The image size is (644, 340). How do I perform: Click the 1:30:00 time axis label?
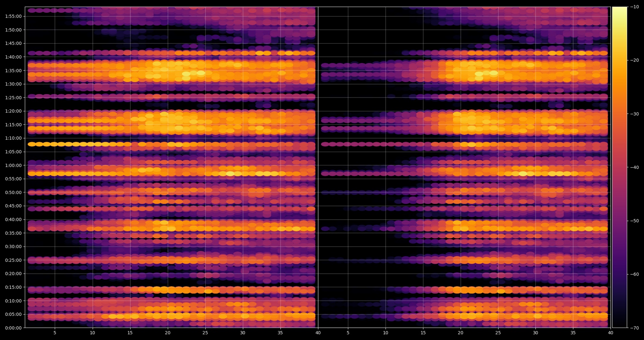pos(13,84)
